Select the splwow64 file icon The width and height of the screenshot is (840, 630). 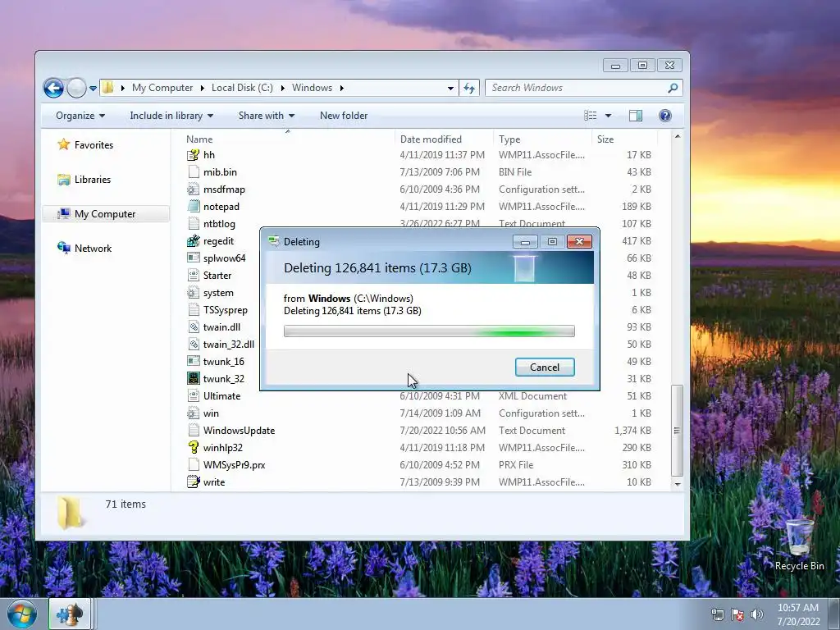pos(193,258)
